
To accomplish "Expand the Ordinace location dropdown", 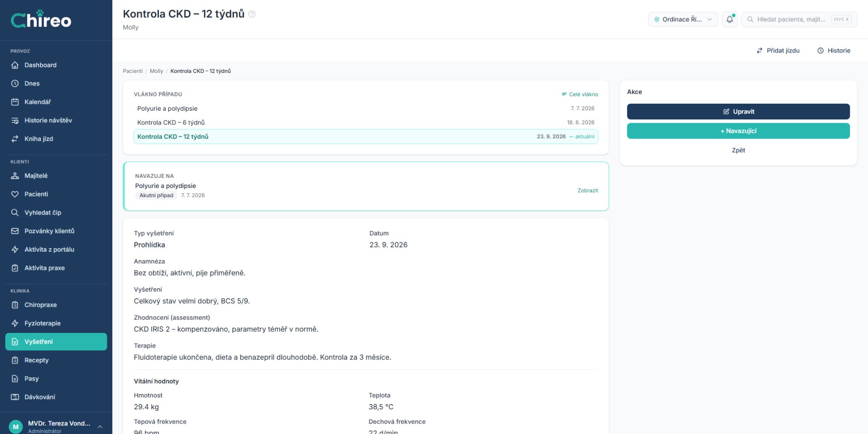I will 683,20.
